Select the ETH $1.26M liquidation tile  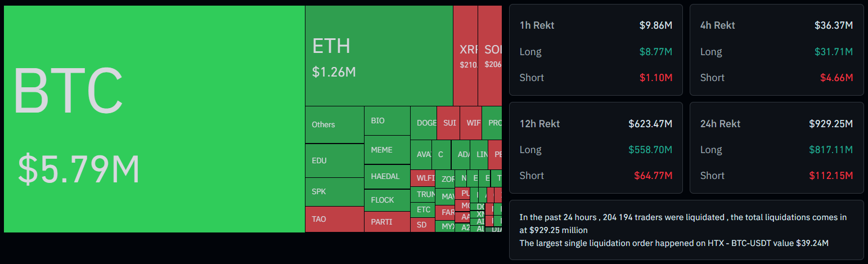[x=379, y=56]
